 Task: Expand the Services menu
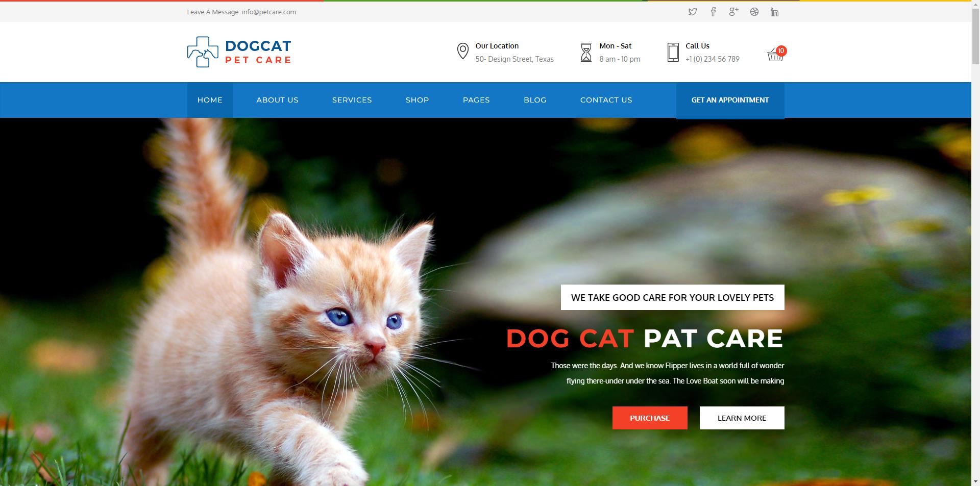tap(352, 100)
